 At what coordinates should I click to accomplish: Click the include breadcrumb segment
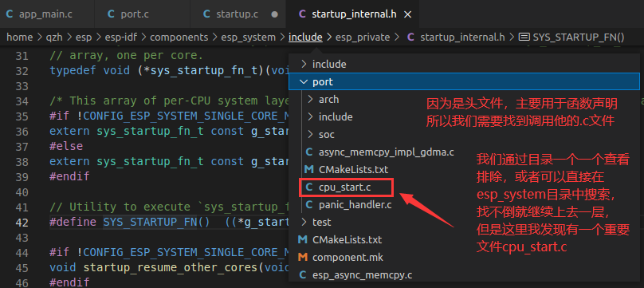[305, 37]
